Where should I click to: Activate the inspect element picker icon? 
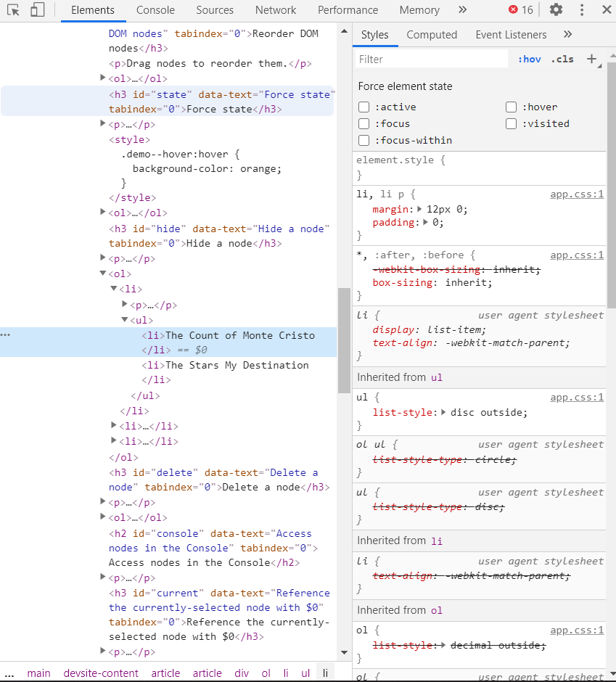13,10
